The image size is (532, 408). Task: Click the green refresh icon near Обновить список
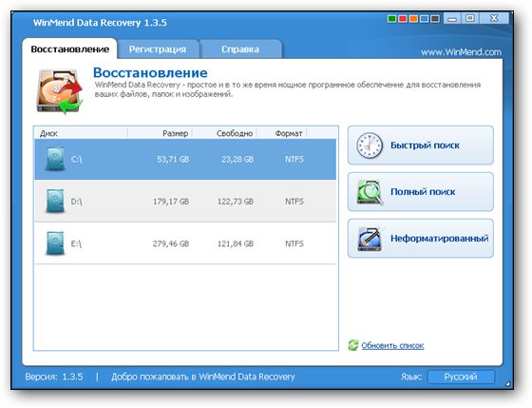tap(353, 345)
